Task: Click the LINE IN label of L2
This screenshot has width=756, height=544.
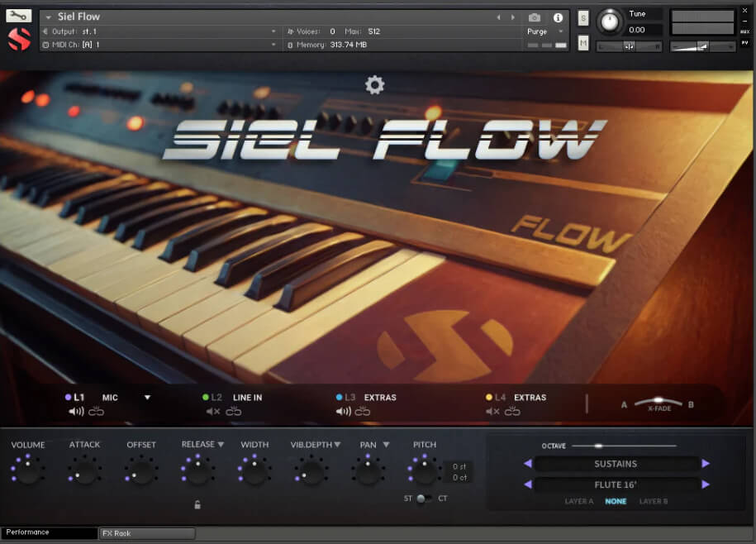Action: tap(247, 398)
